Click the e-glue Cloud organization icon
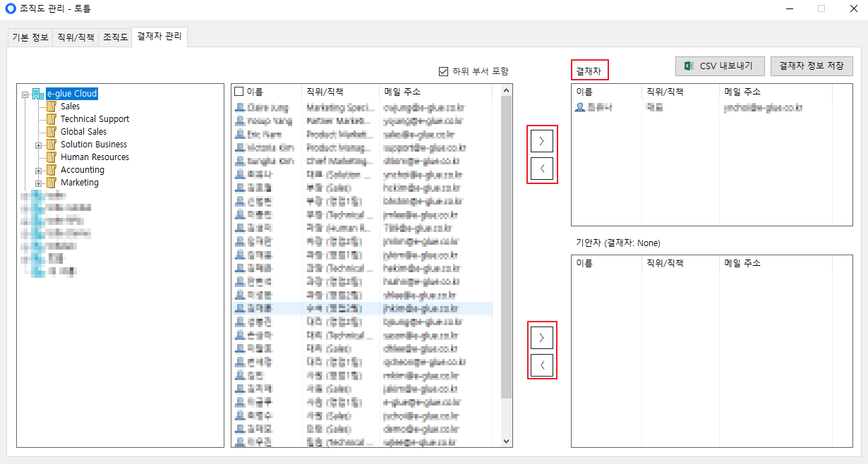This screenshot has height=464, width=868. tap(38, 94)
